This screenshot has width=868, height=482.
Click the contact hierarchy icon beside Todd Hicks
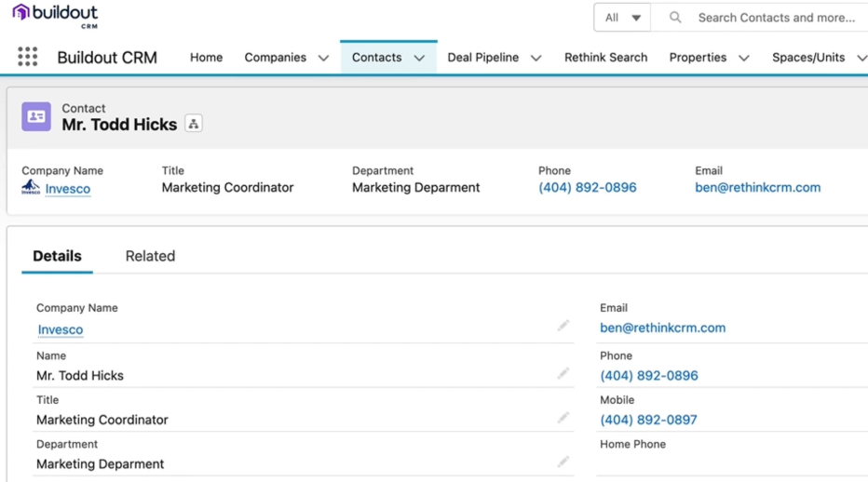[194, 124]
